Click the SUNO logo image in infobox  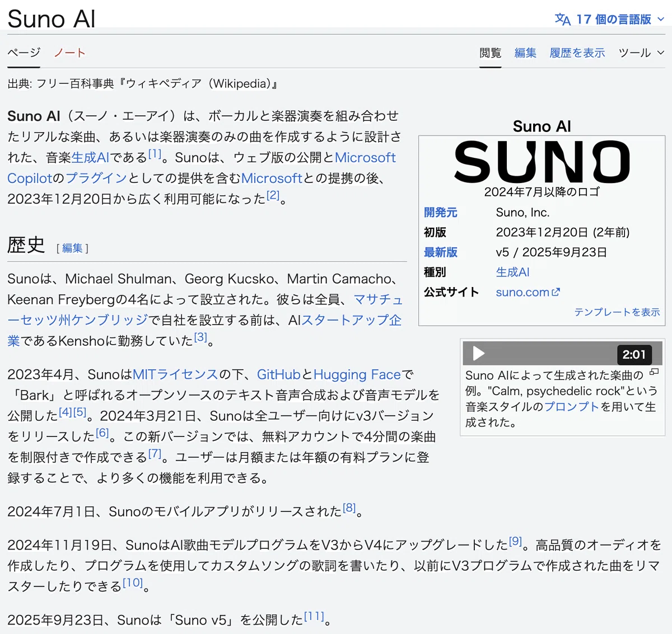(542, 162)
